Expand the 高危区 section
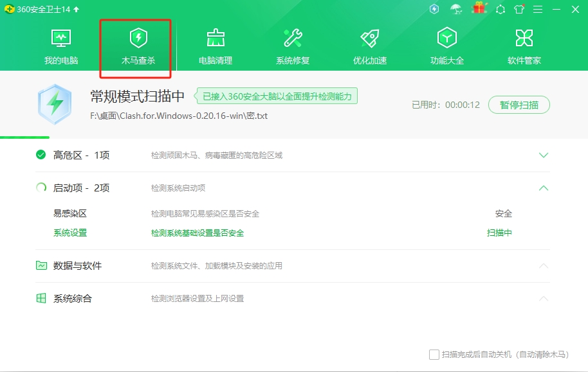The width and height of the screenshot is (588, 372). click(544, 155)
